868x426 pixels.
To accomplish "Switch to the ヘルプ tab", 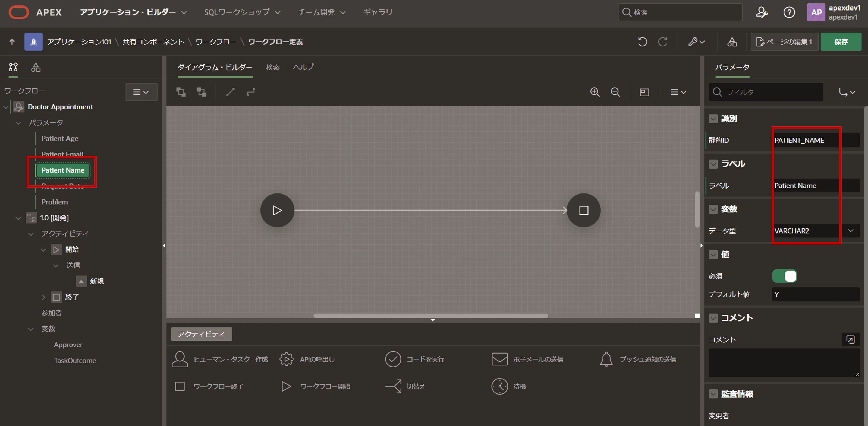I will (x=303, y=67).
